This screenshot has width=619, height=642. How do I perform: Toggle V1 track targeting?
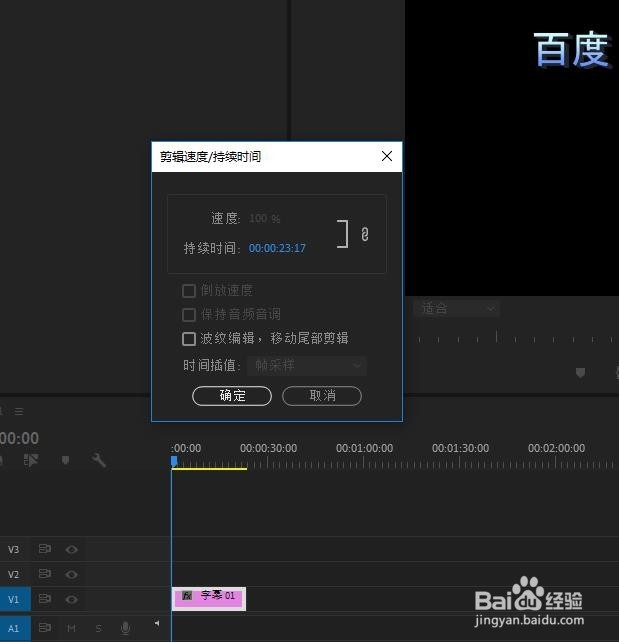click(15, 599)
